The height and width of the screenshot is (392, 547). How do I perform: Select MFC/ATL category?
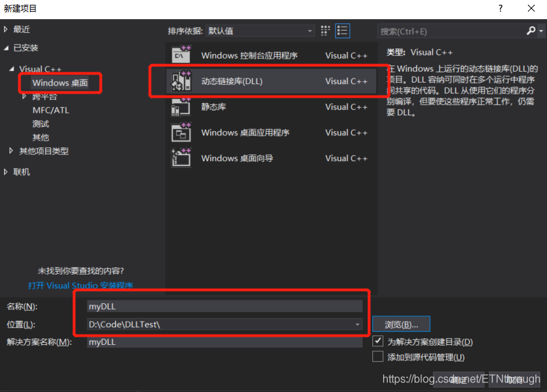(51, 110)
